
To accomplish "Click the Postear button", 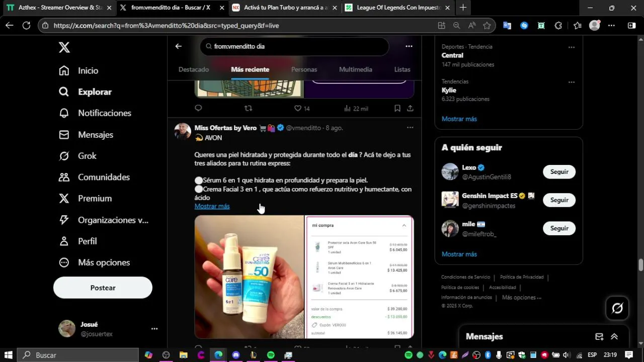I will click(103, 288).
